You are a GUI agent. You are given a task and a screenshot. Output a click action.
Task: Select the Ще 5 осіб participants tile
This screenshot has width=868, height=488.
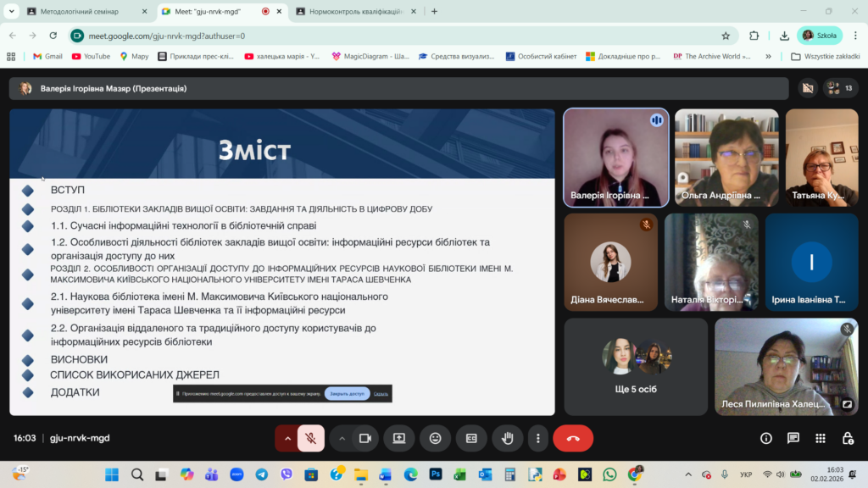(636, 366)
